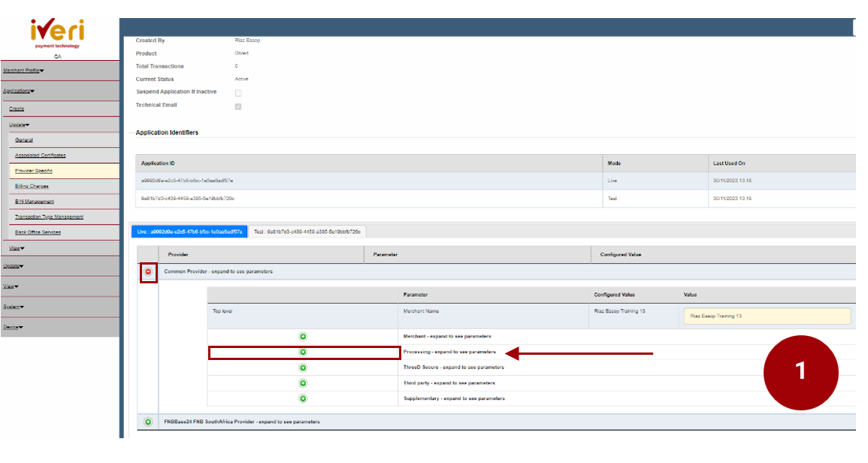This screenshot has height=463, width=868.
Task: Expand Supplementary parameters green plus icon
Action: pos(303,398)
